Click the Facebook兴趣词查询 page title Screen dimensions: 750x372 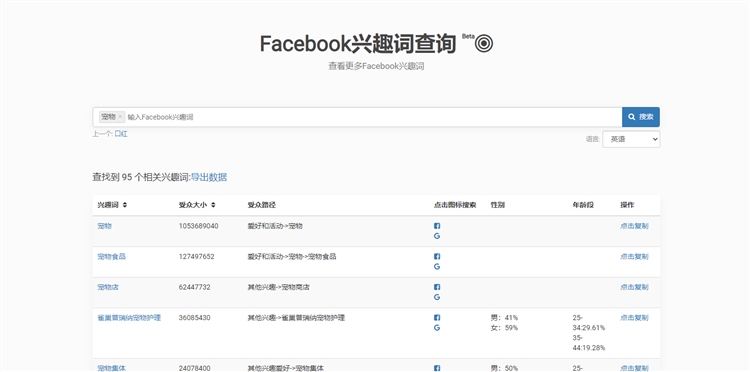[358, 44]
